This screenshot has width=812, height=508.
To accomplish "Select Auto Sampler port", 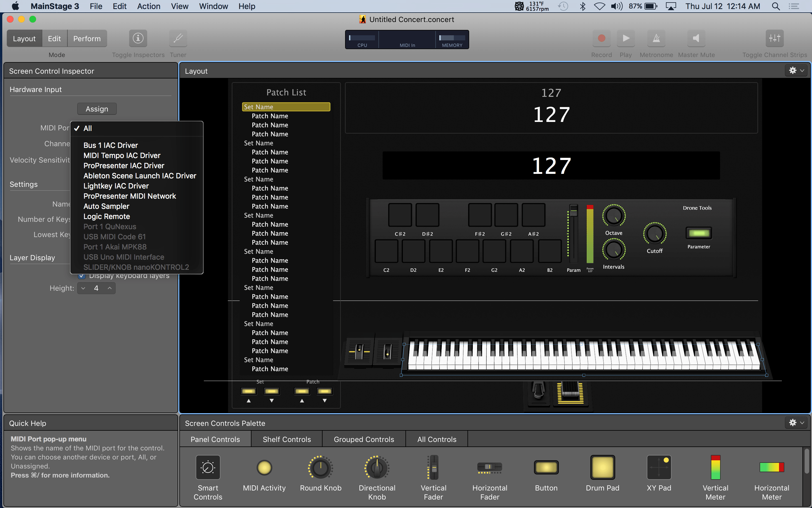I will pyautogui.click(x=136, y=206).
